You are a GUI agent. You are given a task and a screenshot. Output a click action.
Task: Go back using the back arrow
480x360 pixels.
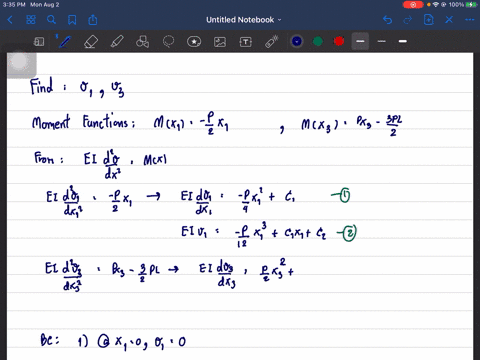(x=10, y=20)
